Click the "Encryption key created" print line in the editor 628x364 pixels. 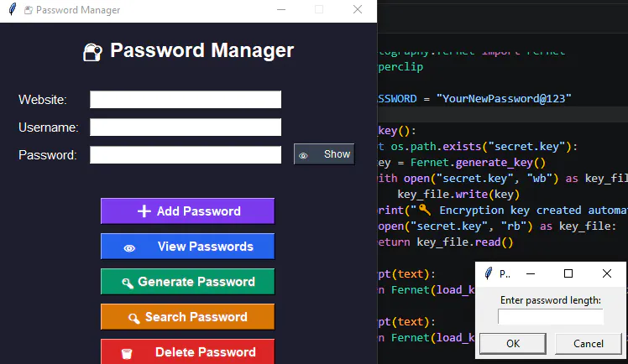coord(503,211)
